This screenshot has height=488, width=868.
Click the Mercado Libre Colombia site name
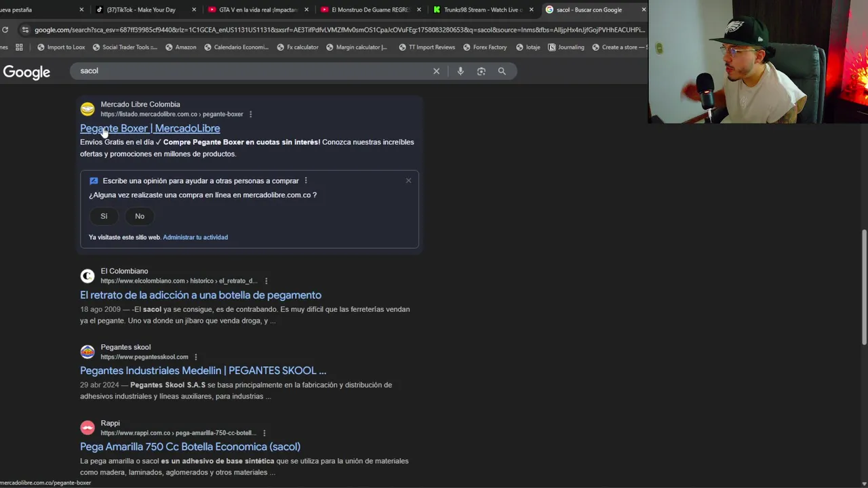pos(140,104)
